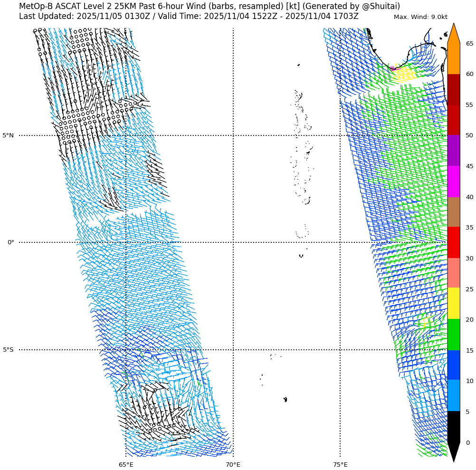Choose the purple 45-50 kt color band
The width and height of the screenshot is (476, 470).
point(453,150)
